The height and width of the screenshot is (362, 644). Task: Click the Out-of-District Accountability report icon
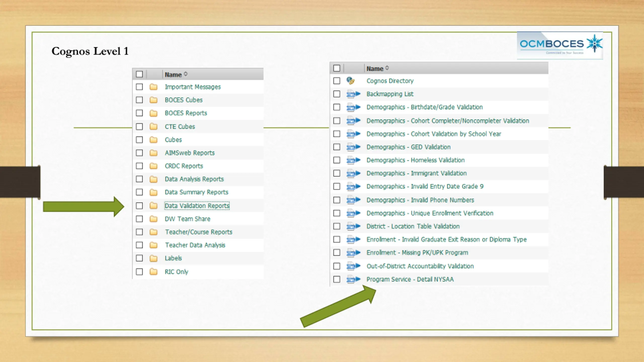pos(353,266)
